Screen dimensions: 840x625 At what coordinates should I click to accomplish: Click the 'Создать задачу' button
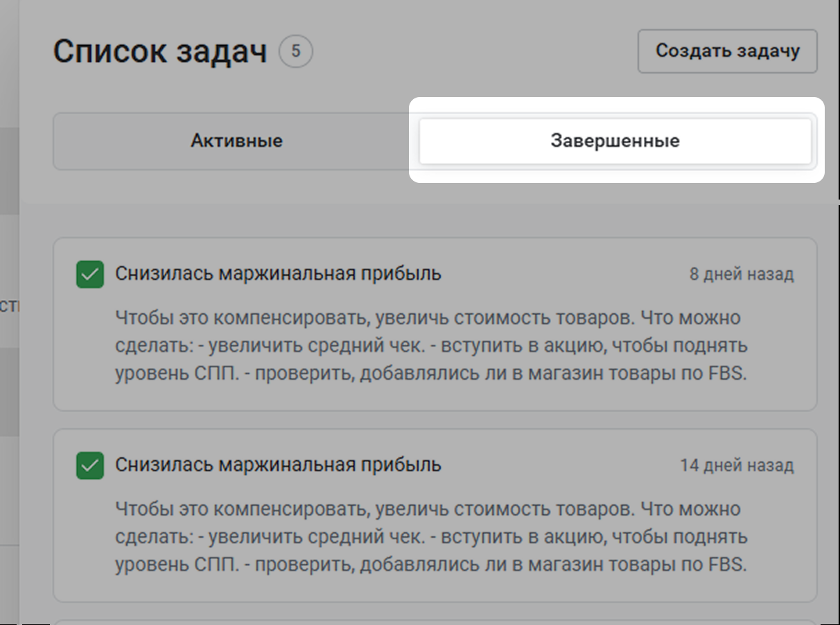727,51
